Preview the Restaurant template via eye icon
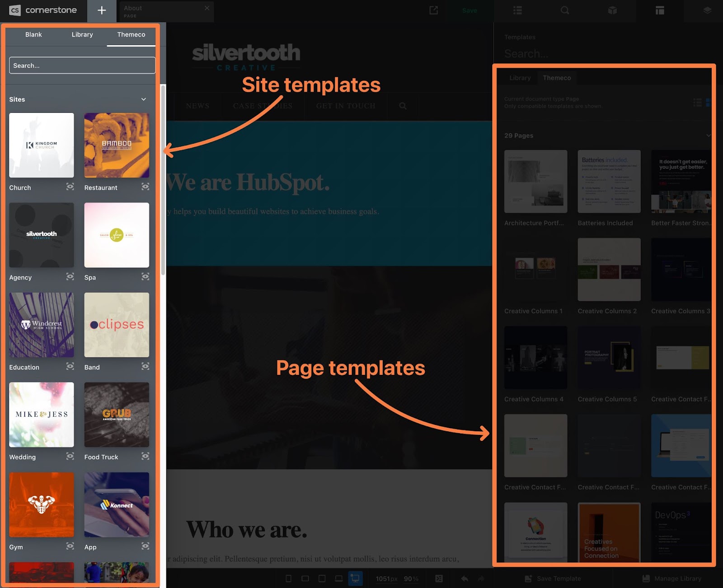The width and height of the screenshot is (723, 588). [145, 187]
